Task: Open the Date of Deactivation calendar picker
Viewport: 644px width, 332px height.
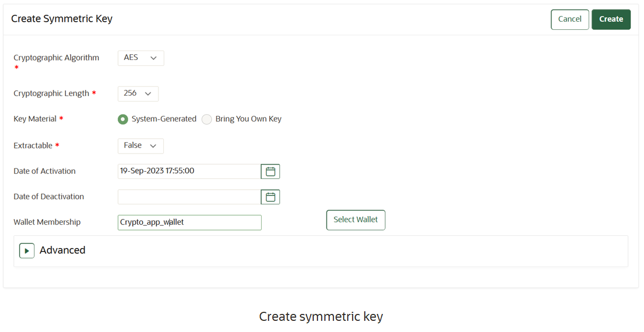Action: [270, 197]
